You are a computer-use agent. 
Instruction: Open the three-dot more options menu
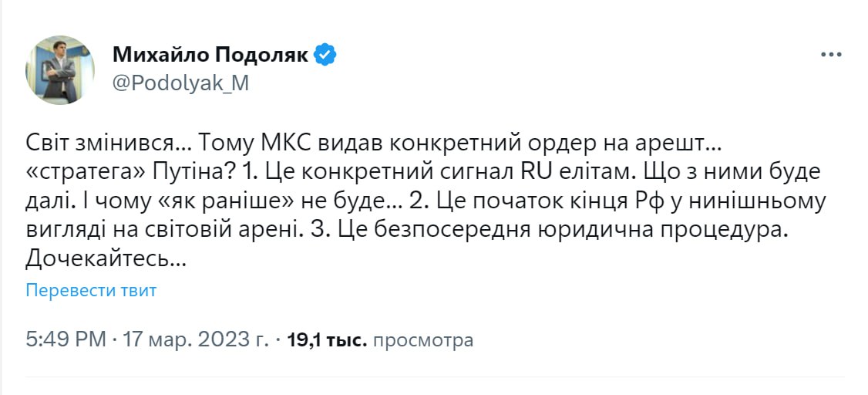(832, 56)
